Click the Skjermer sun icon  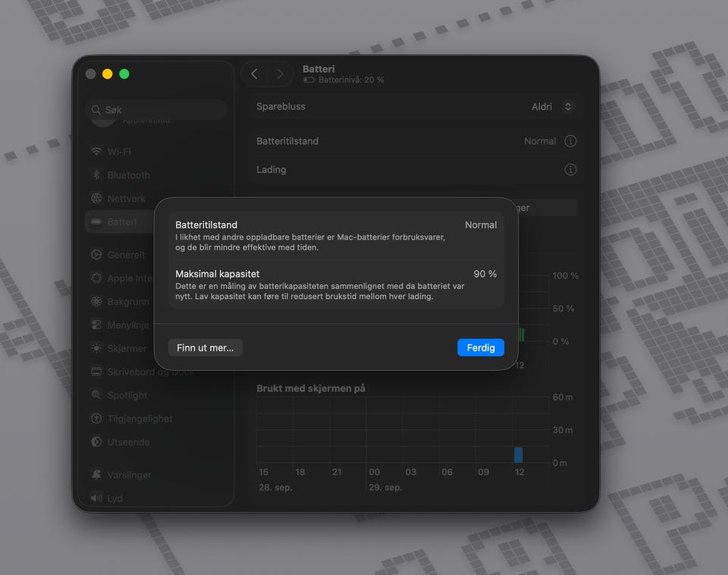[x=96, y=348]
